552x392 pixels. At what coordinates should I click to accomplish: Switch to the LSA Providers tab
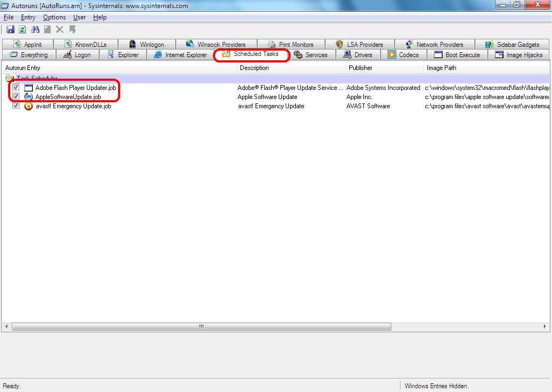coord(360,44)
